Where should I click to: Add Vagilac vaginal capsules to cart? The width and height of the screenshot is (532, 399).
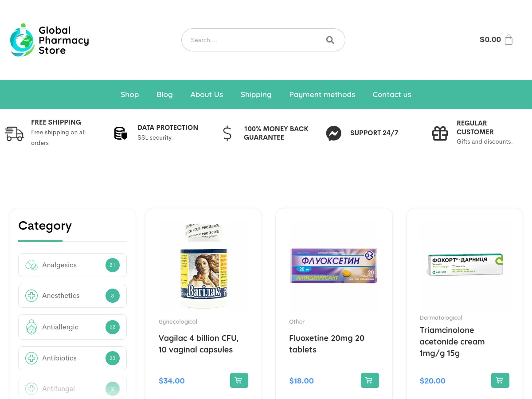239,380
